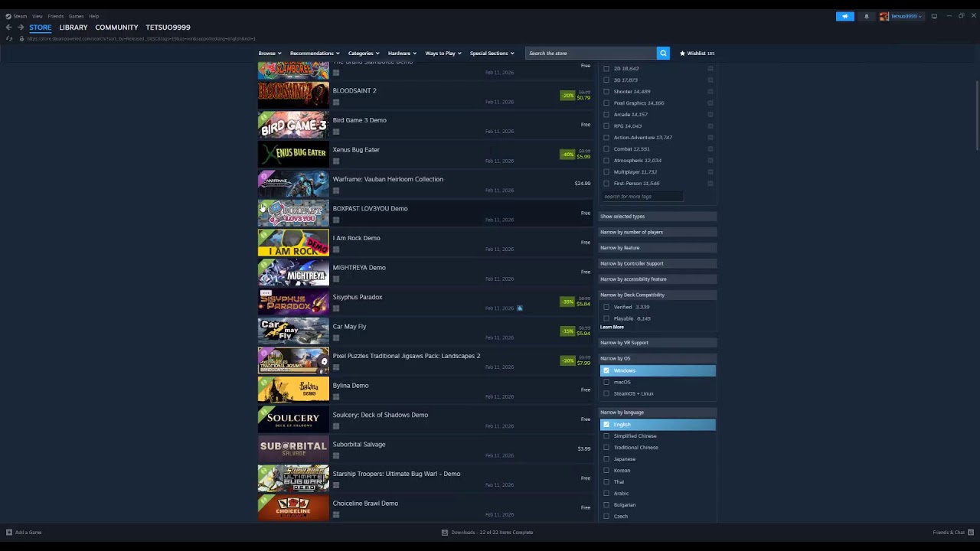Exclude the 2D tag using its icon
980x551 pixels.
click(x=710, y=69)
